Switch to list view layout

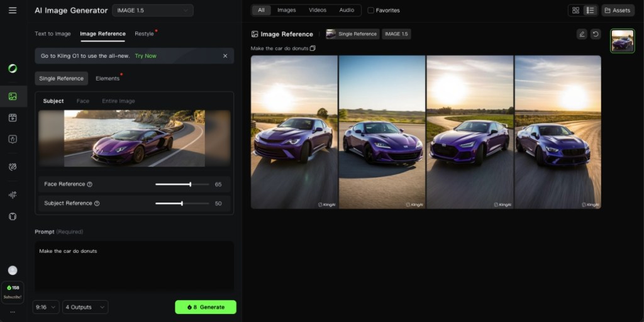click(590, 10)
